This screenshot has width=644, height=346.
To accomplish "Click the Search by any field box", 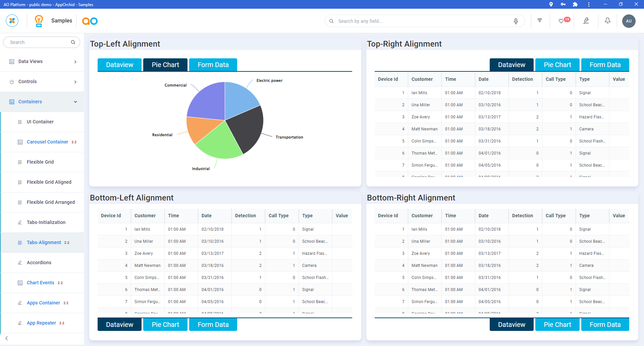I will pos(423,21).
